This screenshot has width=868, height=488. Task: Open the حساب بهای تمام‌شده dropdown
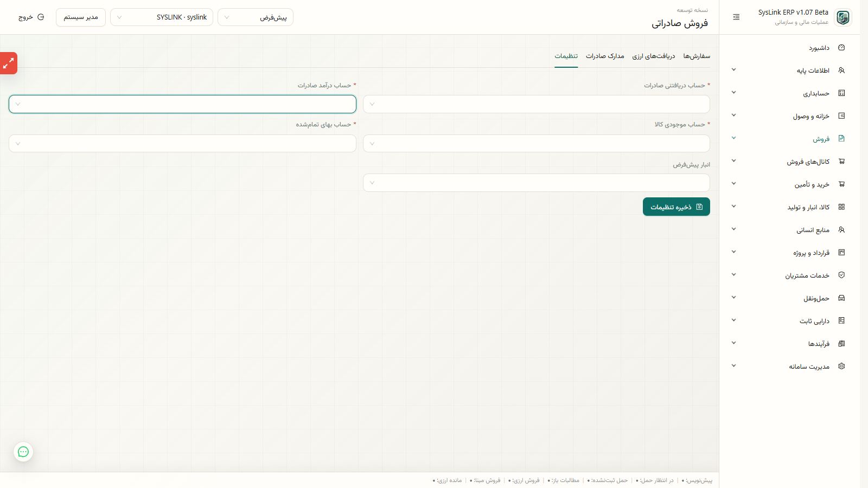pyautogui.click(x=182, y=144)
